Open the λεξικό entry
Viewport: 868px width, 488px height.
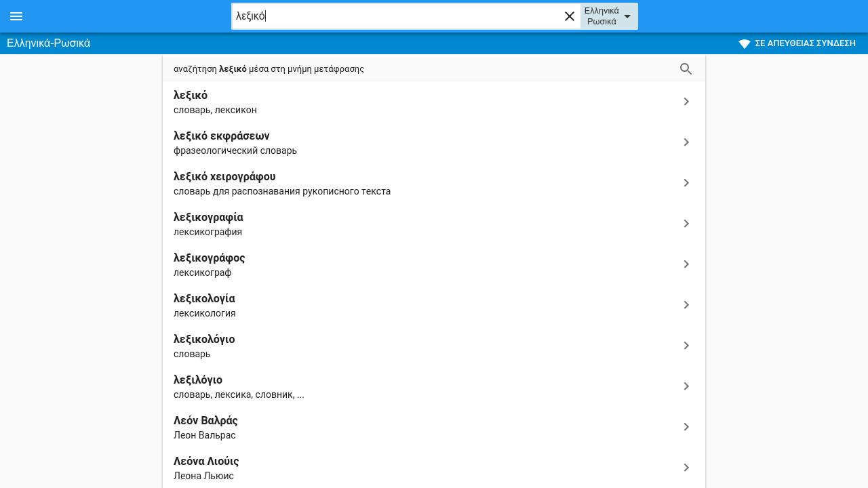[x=434, y=102]
